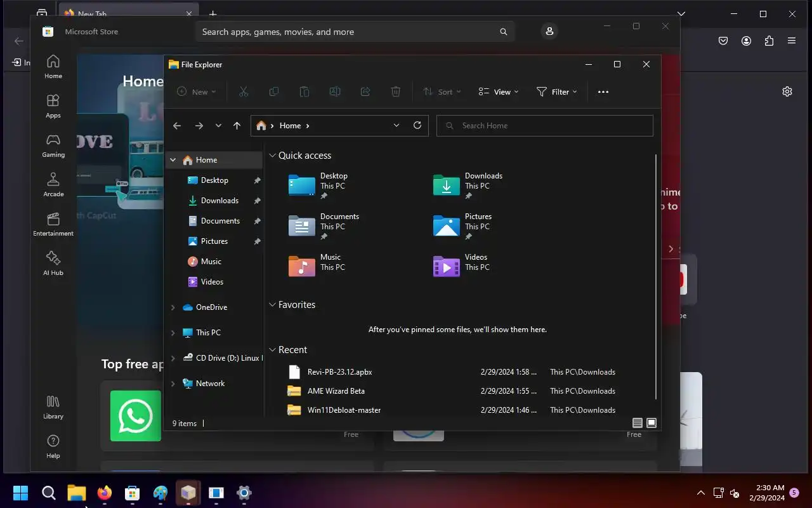812x508 pixels.
Task: Collapse the Recent section
Action: (272, 350)
